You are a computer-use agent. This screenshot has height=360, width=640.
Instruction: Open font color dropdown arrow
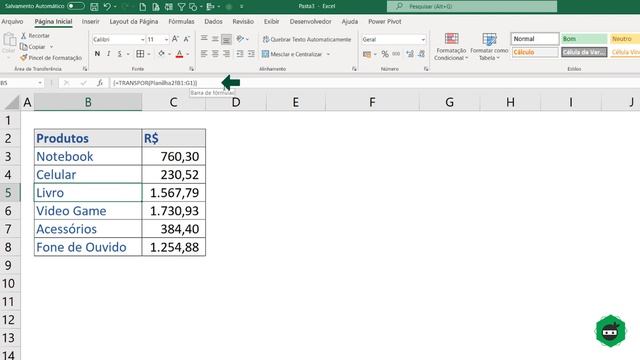coord(188,54)
